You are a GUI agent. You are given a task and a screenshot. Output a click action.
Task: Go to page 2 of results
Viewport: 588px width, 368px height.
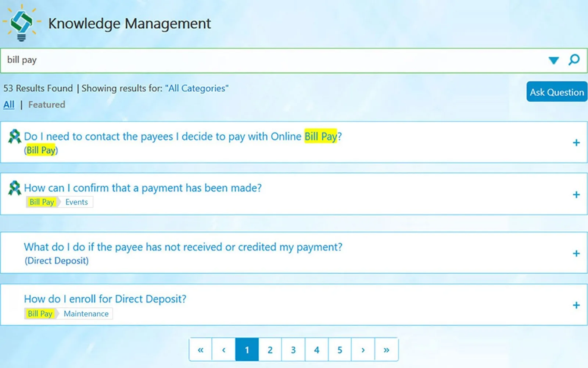(x=270, y=350)
